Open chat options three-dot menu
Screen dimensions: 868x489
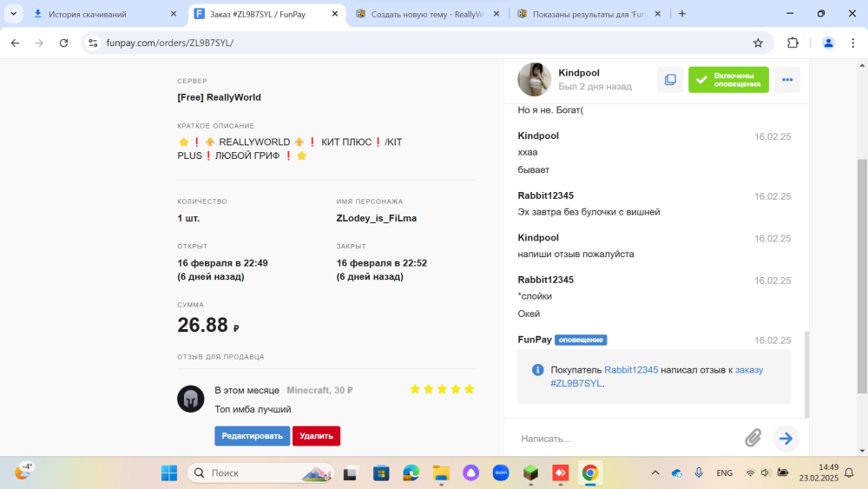click(x=787, y=80)
